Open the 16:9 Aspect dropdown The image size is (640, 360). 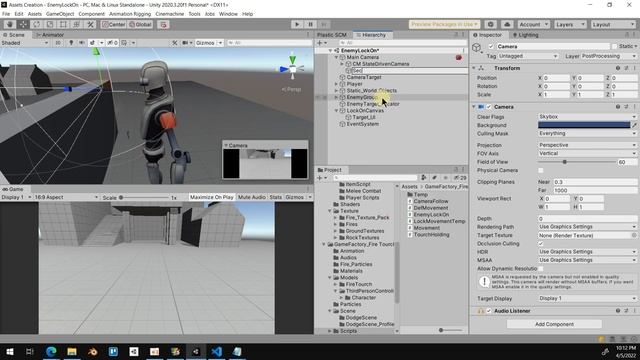(x=66, y=197)
